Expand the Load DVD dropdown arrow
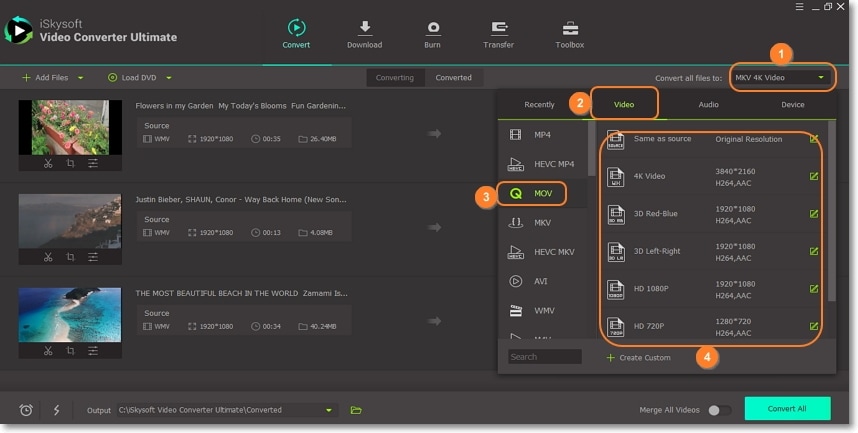Viewport: 858px width, 433px height. [x=169, y=78]
